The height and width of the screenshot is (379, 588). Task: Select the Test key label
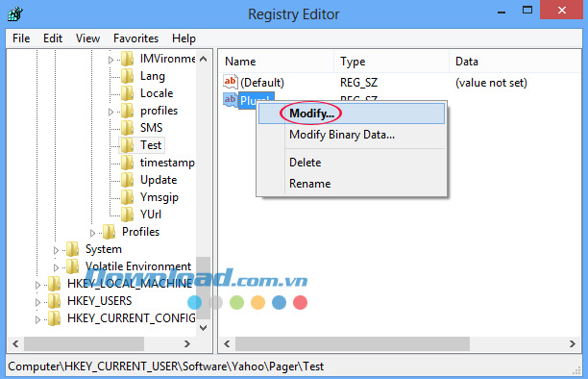coord(151,145)
